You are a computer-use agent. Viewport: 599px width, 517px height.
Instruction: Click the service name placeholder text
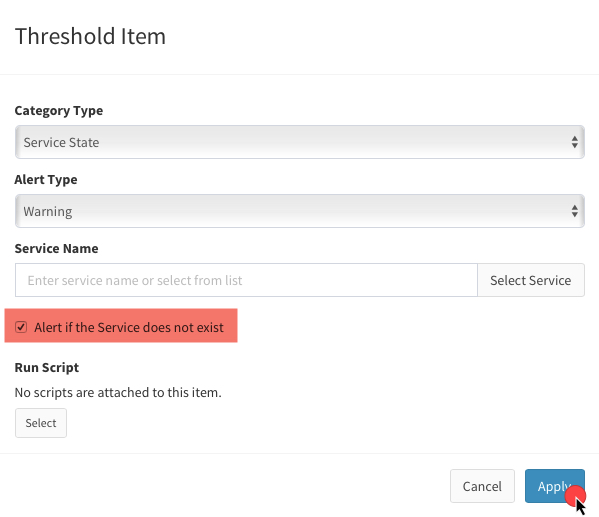[135, 280]
